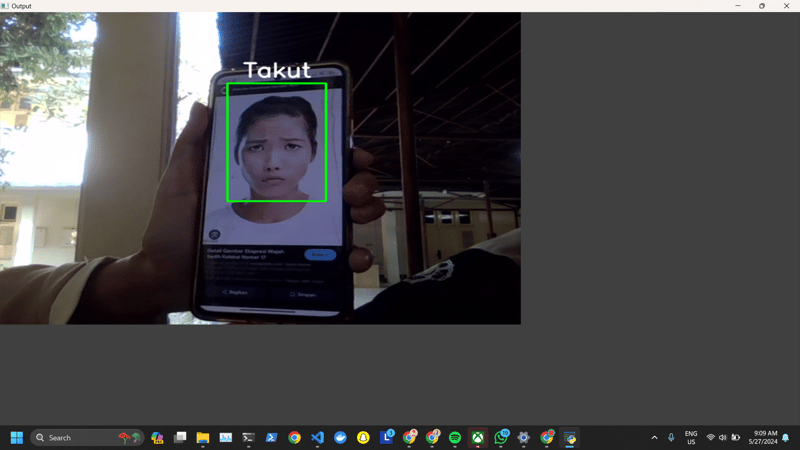Image resolution: width=800 pixels, height=450 pixels.
Task: Open Spotify from the taskbar
Action: pyautogui.click(x=455, y=438)
